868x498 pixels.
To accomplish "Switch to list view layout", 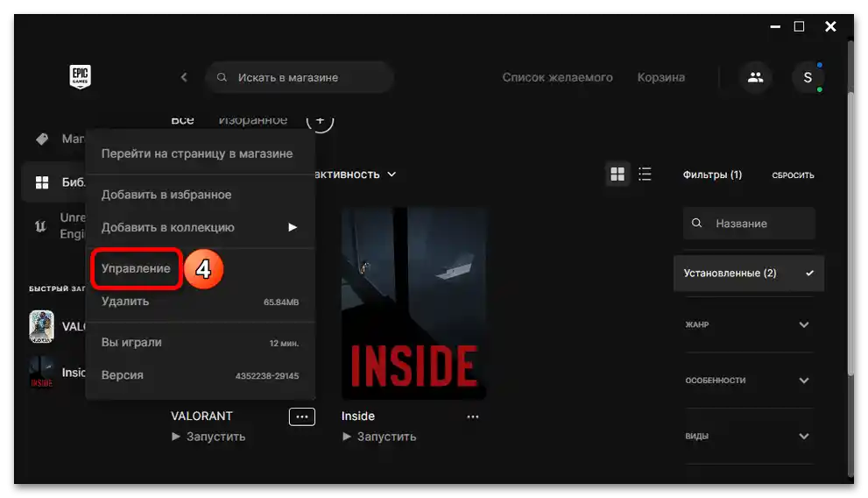I will pyautogui.click(x=645, y=174).
